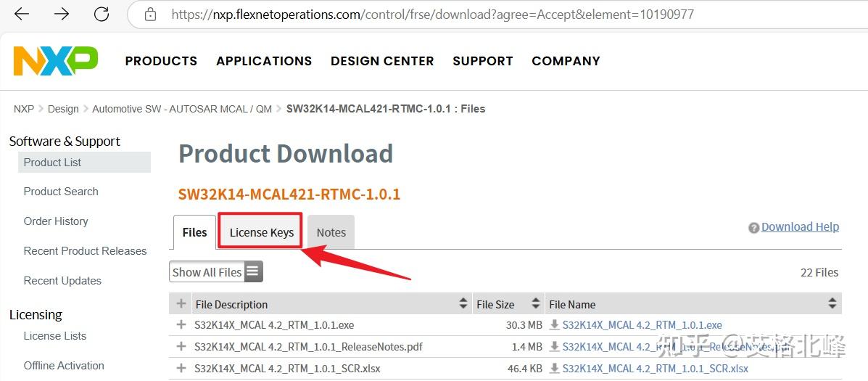Click the padlock site info icon

pyautogui.click(x=151, y=14)
